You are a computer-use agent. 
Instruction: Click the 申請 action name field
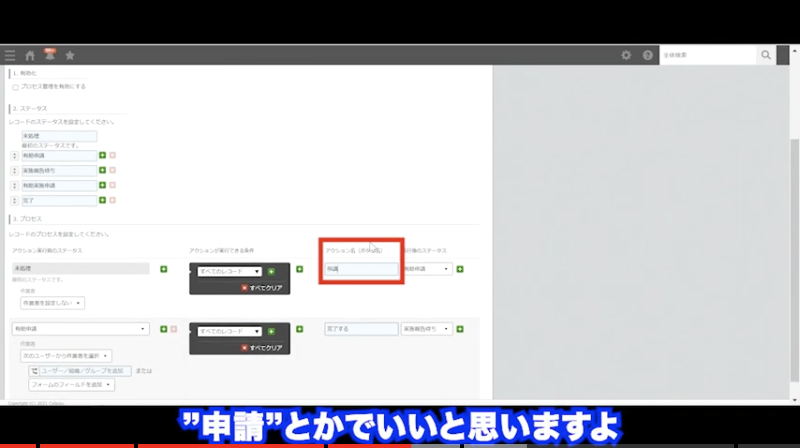(x=361, y=269)
